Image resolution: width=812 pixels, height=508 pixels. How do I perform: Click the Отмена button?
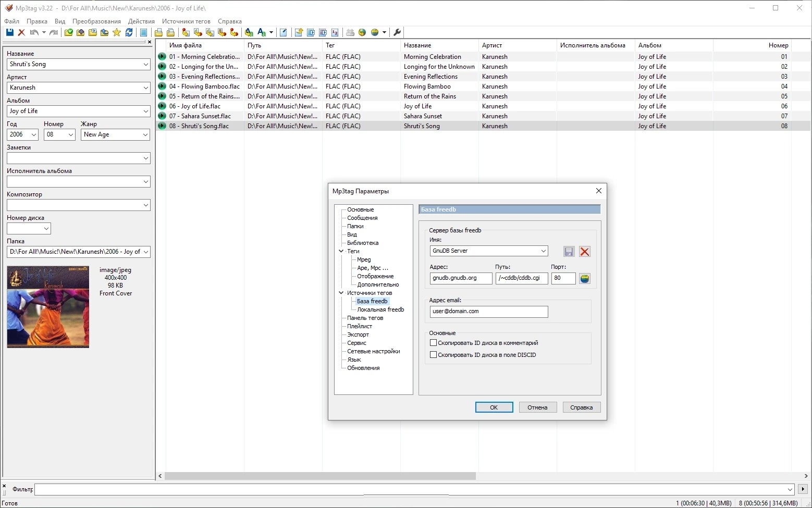tap(538, 407)
